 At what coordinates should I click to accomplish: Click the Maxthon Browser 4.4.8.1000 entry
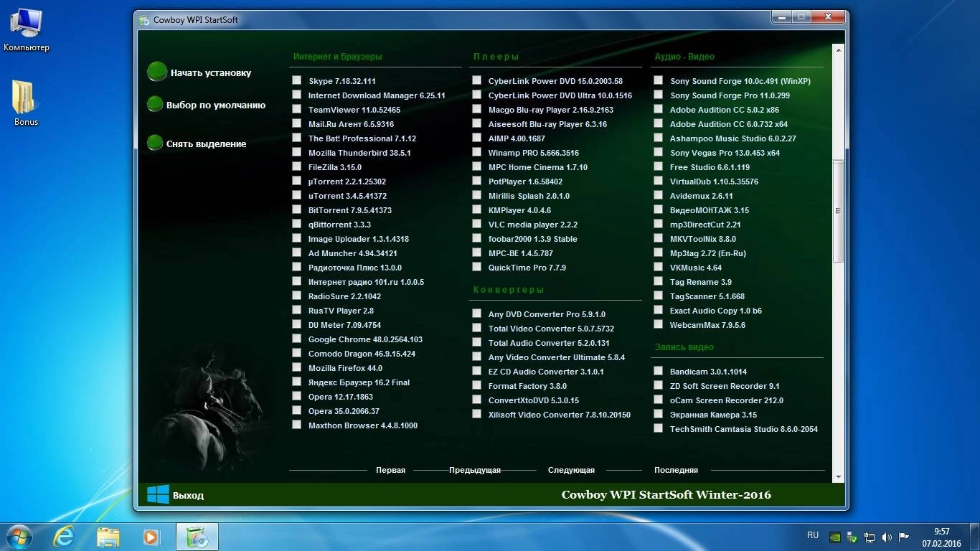point(363,425)
